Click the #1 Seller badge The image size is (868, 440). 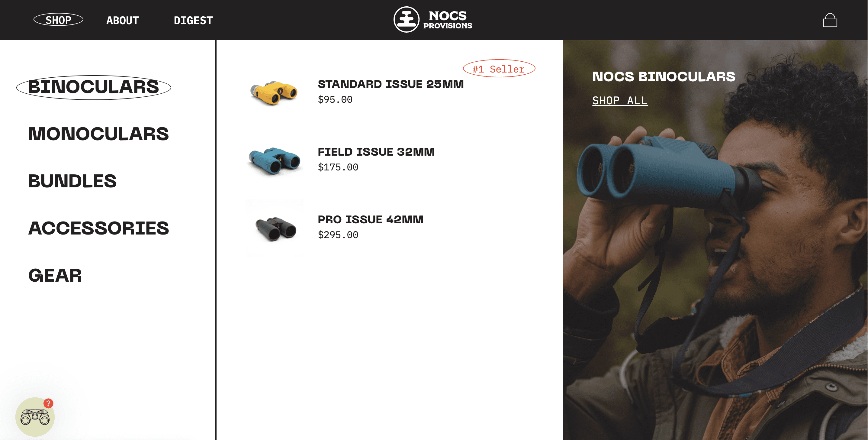pos(499,69)
